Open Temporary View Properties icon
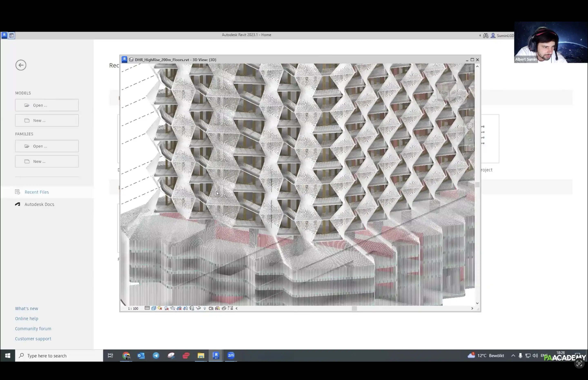The width and height of the screenshot is (588, 380). (x=211, y=308)
